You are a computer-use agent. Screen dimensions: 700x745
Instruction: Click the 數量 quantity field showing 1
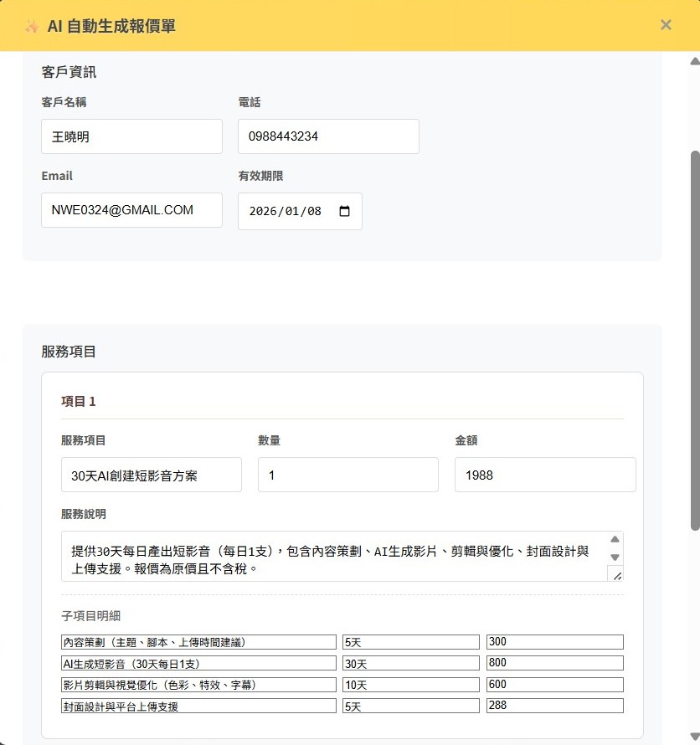point(347,474)
